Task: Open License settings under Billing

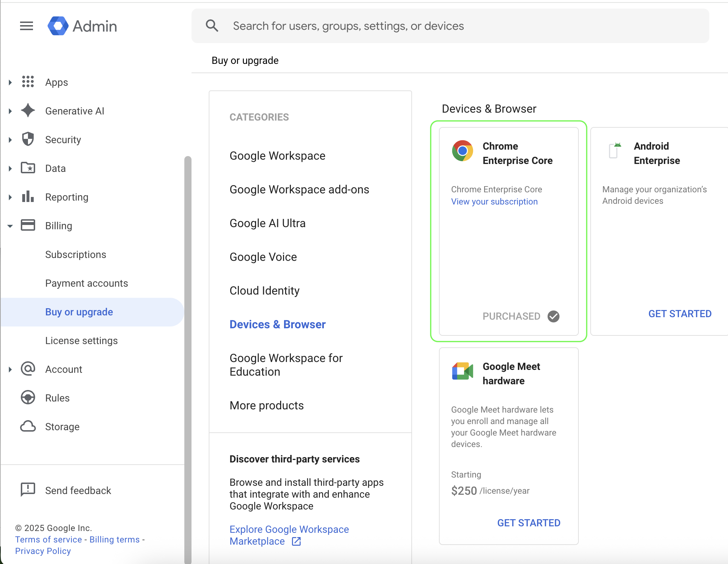Action: tap(81, 340)
